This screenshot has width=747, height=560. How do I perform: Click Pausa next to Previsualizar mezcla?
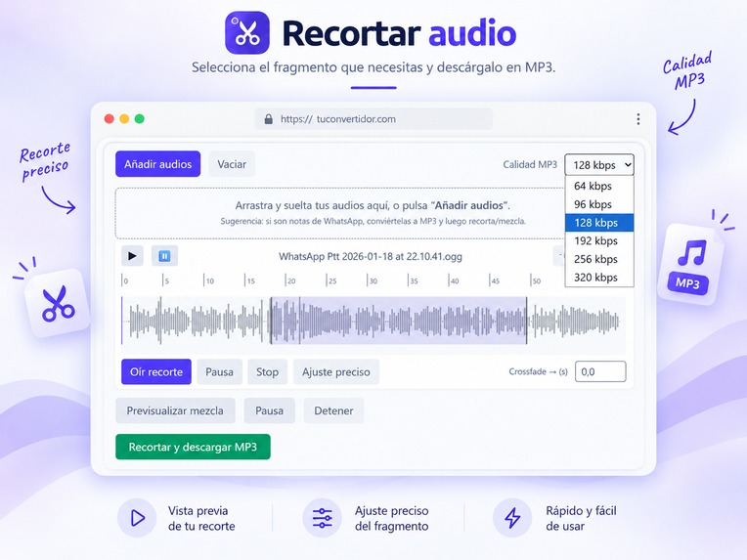(269, 410)
